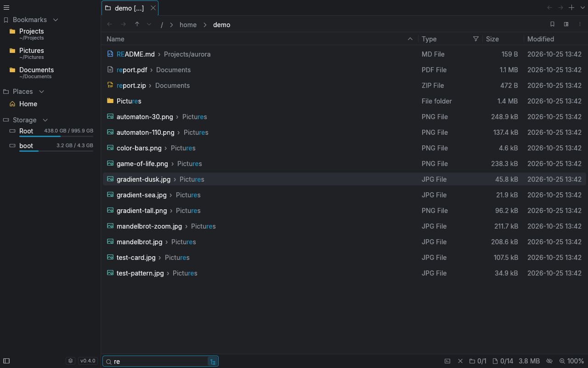Click the 100% zoom level indicator

[x=571, y=361]
